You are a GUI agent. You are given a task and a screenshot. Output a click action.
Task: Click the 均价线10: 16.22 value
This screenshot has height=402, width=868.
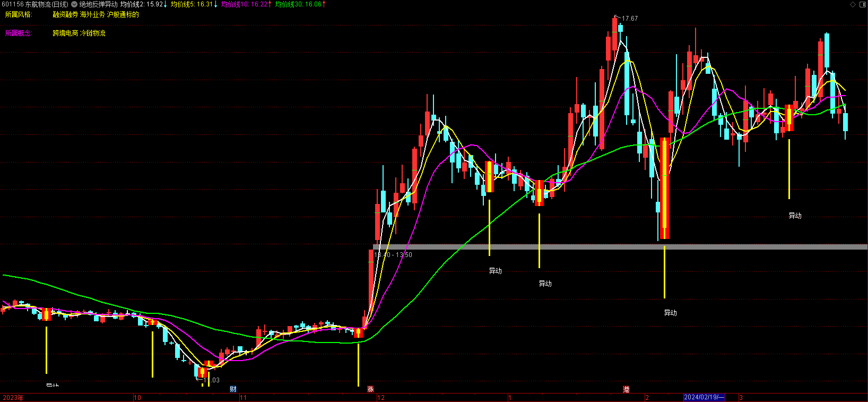point(244,4)
